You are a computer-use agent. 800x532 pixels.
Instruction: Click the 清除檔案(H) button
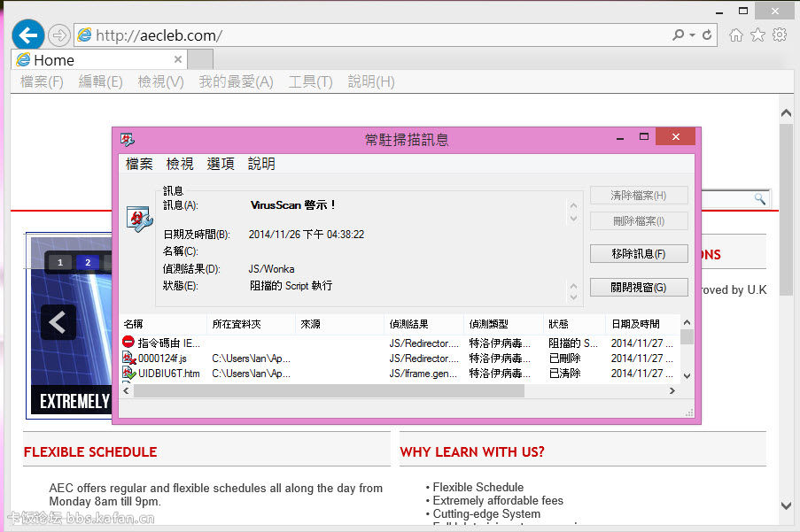tap(639, 195)
